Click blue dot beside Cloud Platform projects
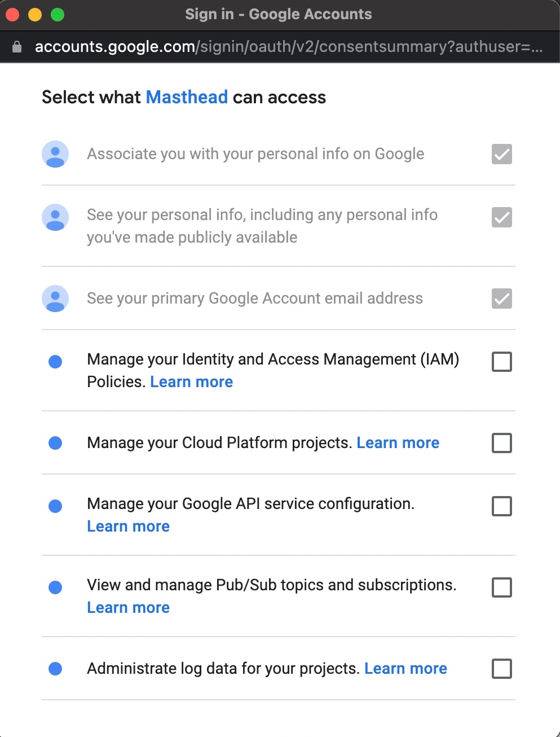560x737 pixels. (55, 443)
